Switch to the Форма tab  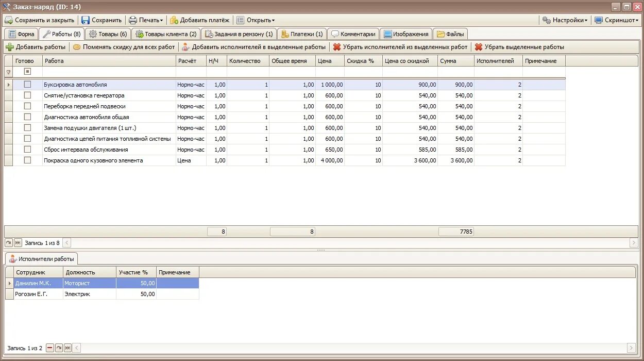(22, 34)
